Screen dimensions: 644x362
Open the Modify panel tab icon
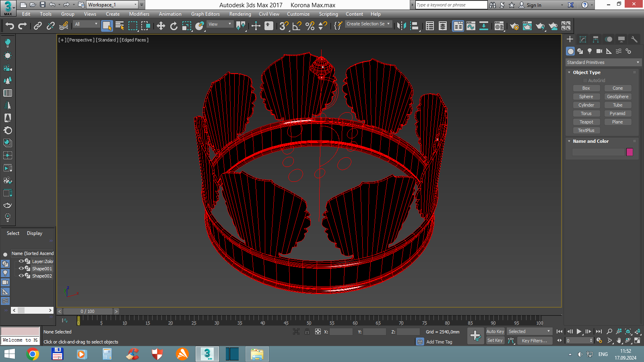582,39
